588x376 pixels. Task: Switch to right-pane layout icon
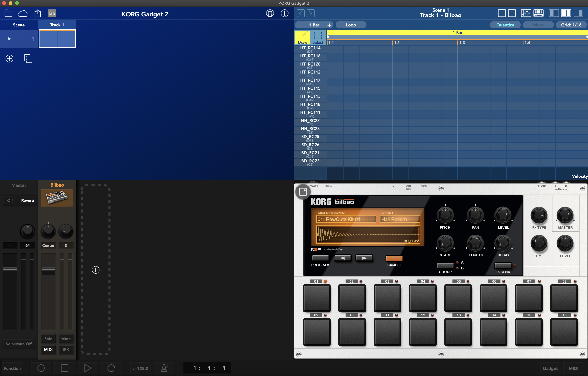point(578,13)
